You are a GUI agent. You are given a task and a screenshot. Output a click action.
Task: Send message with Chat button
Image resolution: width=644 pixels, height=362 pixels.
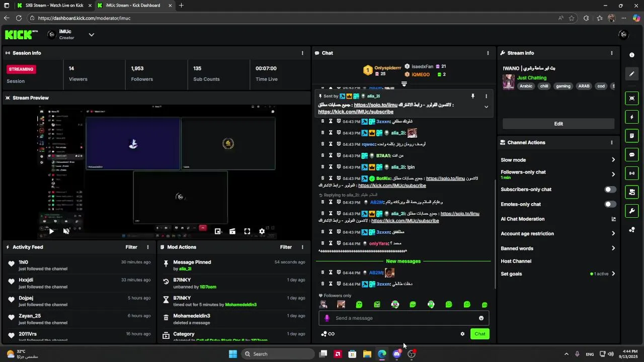(480, 334)
